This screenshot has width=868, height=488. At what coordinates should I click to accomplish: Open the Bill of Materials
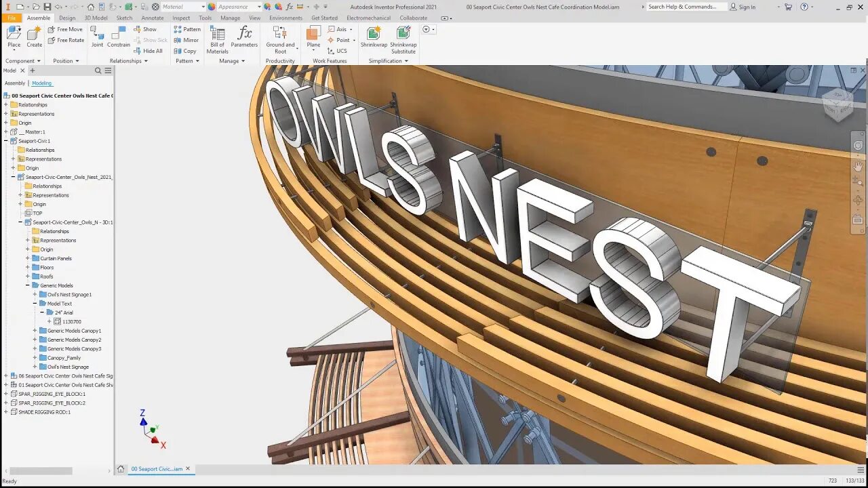pos(217,40)
